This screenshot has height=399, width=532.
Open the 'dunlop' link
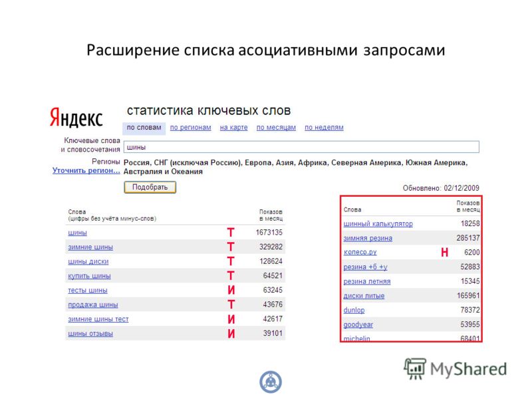click(354, 310)
